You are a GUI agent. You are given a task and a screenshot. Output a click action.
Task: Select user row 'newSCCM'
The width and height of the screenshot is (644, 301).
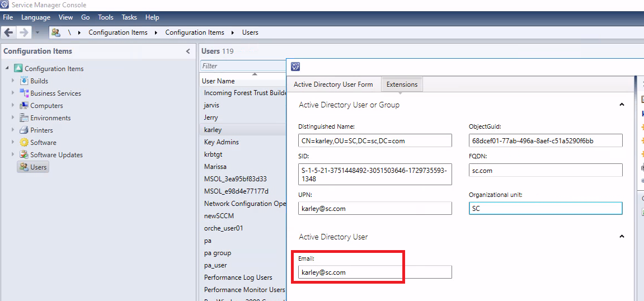243,216
